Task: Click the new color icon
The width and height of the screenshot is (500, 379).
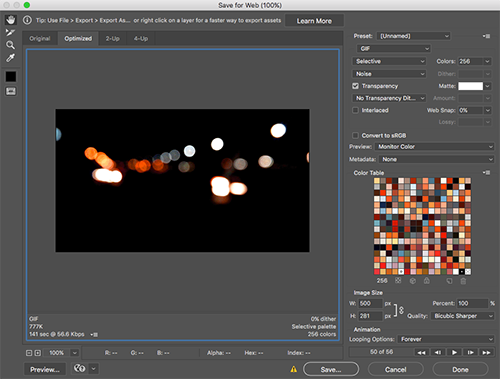Action: point(449,281)
